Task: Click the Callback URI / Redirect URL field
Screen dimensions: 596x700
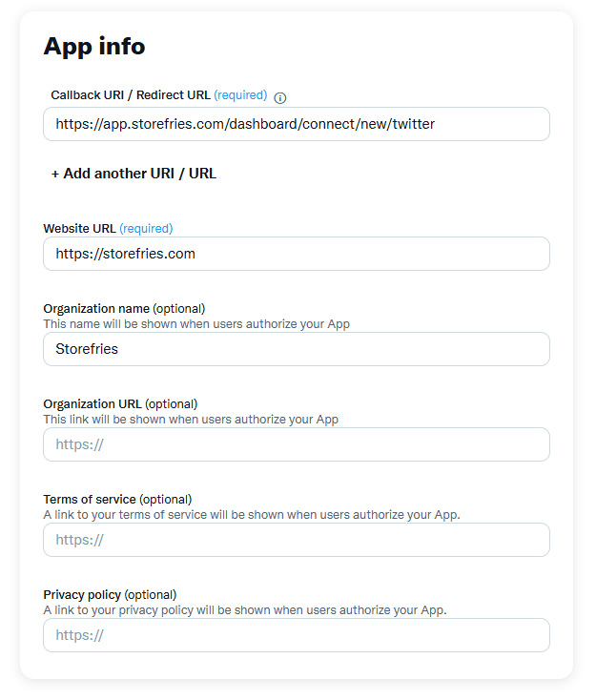Action: (x=296, y=124)
